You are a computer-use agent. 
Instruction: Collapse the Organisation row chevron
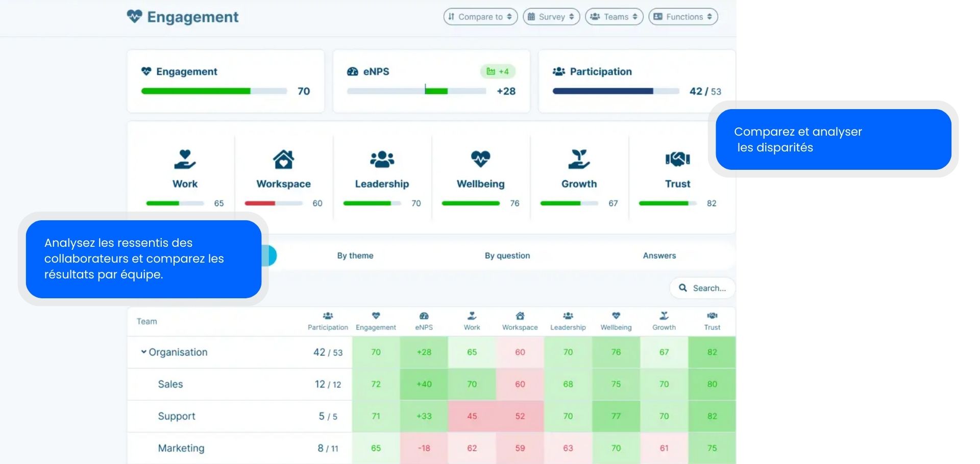point(144,352)
